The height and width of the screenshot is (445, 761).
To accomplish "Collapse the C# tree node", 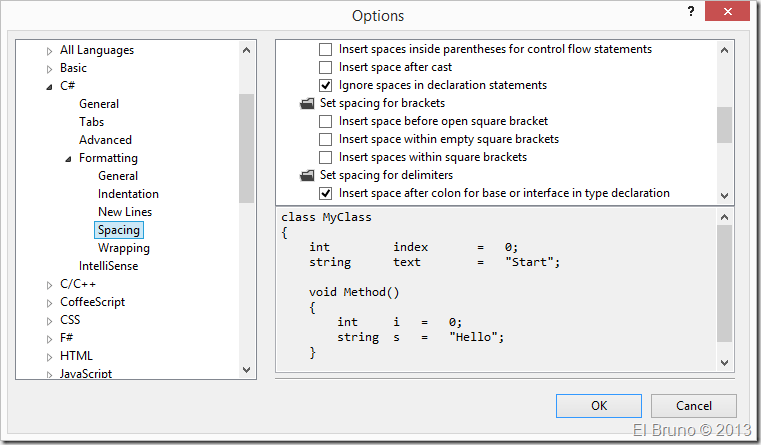I will pyautogui.click(x=49, y=87).
